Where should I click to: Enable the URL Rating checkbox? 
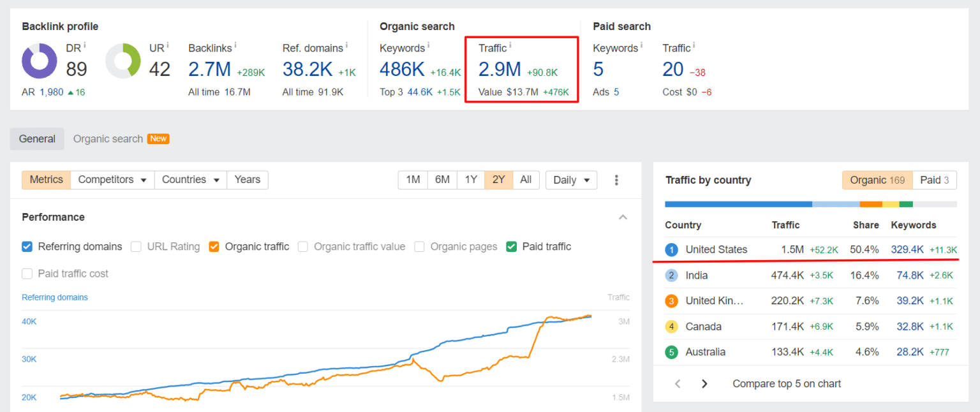(136, 247)
